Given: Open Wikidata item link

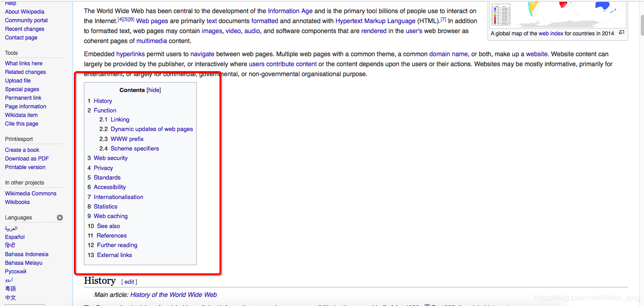Looking at the screenshot, I should coord(21,115).
